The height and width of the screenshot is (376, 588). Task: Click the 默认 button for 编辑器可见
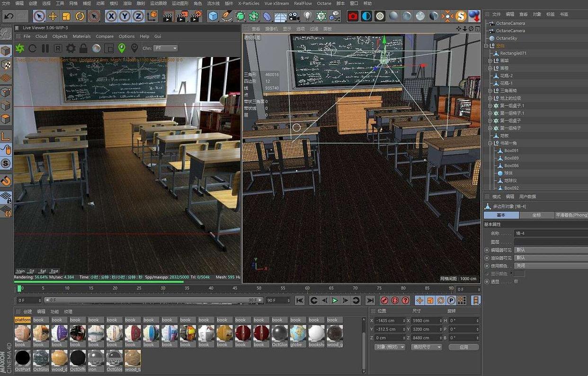tap(522, 250)
